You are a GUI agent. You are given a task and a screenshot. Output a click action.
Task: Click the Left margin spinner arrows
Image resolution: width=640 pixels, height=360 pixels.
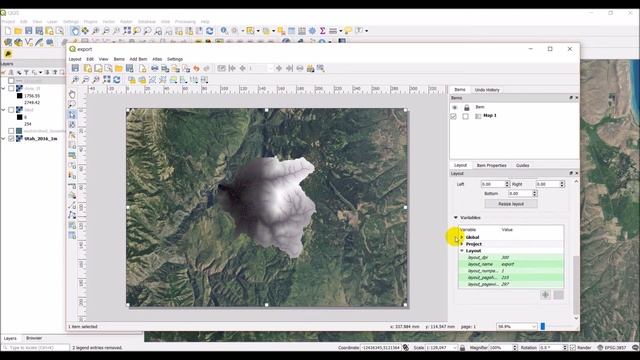coord(507,184)
